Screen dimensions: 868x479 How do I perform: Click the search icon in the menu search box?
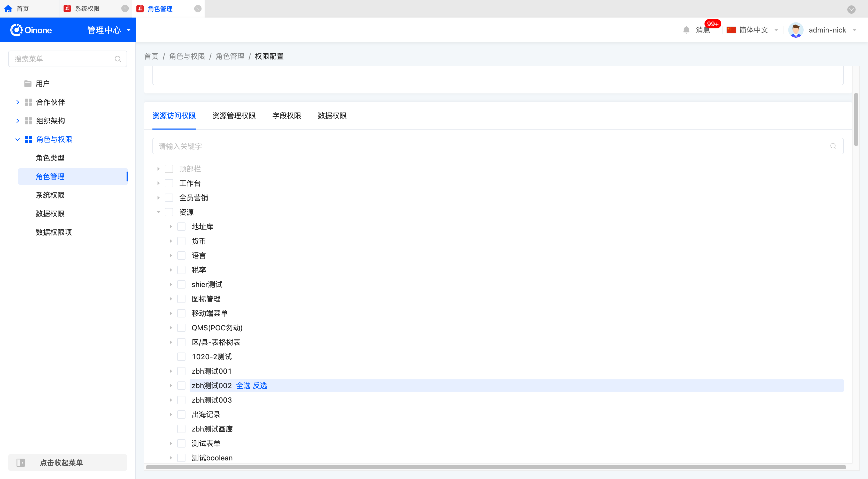click(118, 59)
